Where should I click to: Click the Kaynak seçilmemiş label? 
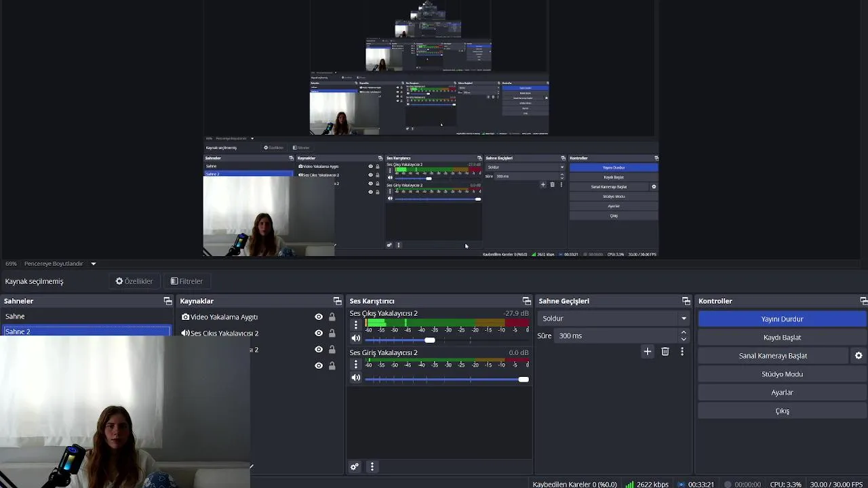(x=34, y=281)
